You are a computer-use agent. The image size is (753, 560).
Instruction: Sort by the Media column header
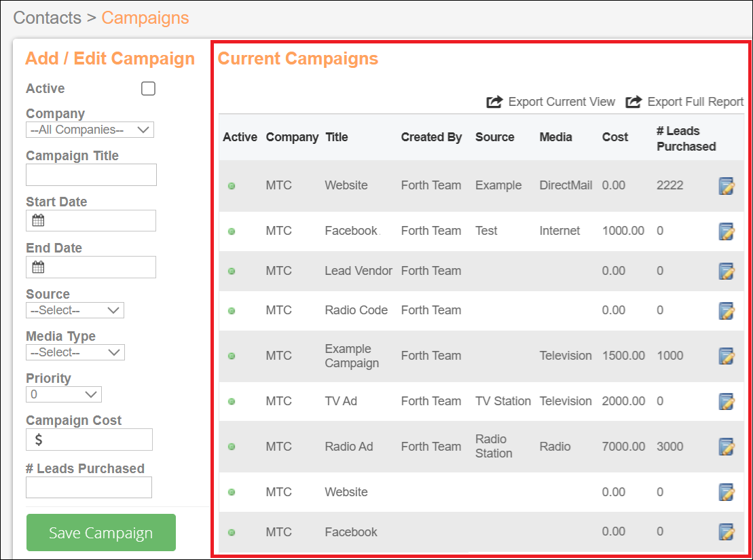(x=555, y=137)
